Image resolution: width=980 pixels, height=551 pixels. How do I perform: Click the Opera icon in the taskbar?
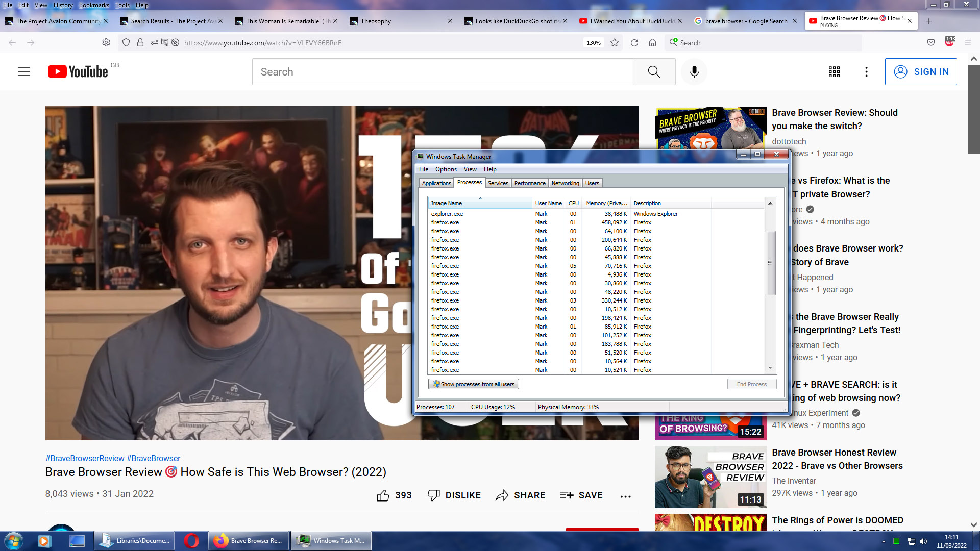(x=191, y=541)
